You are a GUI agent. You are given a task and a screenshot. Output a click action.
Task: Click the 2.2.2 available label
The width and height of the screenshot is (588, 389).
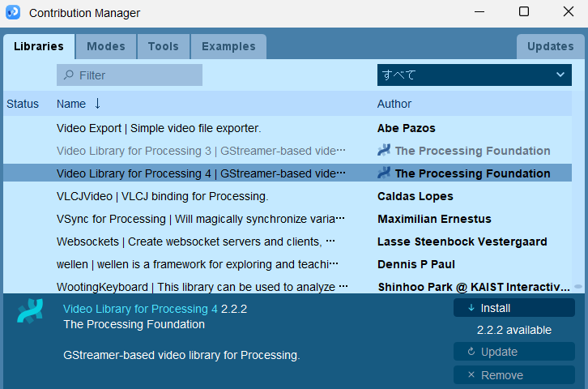[513, 330]
